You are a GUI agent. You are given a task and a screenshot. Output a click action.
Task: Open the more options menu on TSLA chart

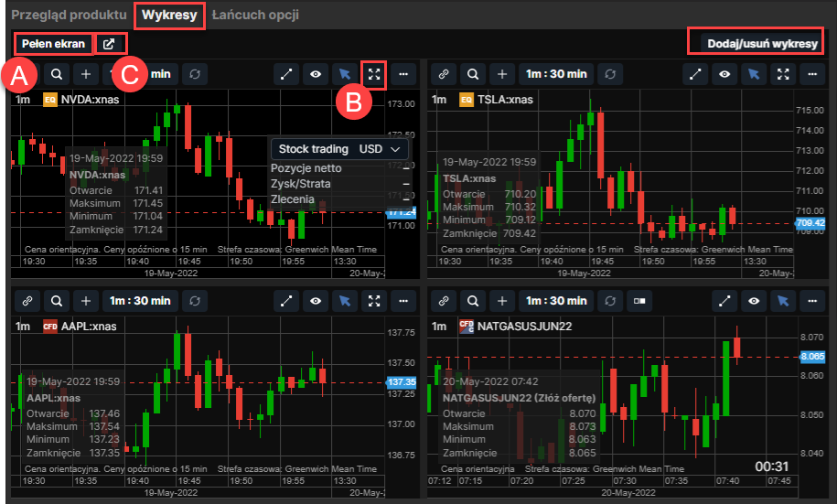click(812, 74)
